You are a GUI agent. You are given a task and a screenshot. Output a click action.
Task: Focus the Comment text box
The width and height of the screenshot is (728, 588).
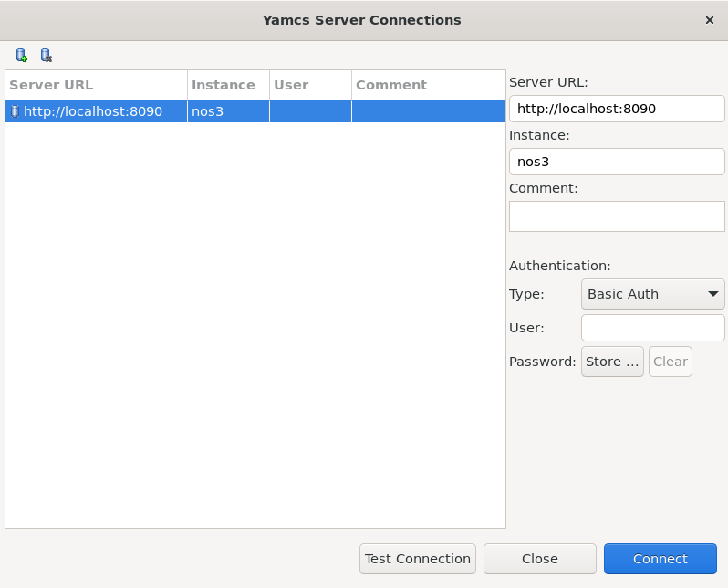pyautogui.click(x=617, y=216)
